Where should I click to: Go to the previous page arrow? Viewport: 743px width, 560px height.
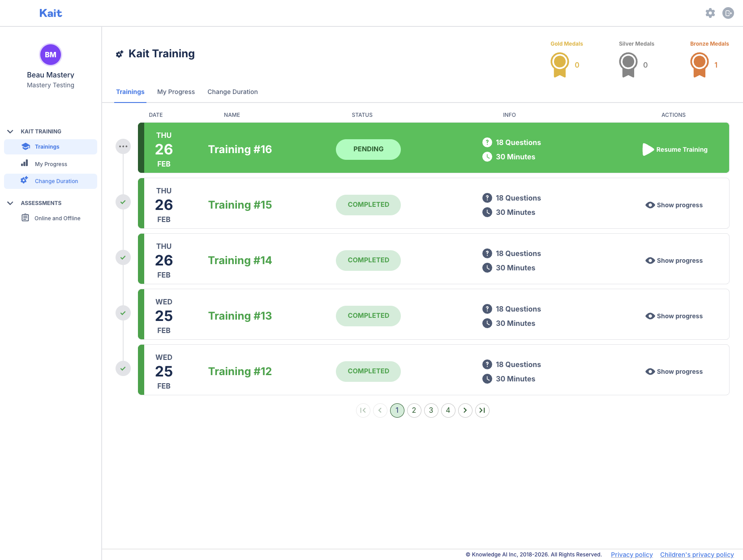click(x=380, y=410)
